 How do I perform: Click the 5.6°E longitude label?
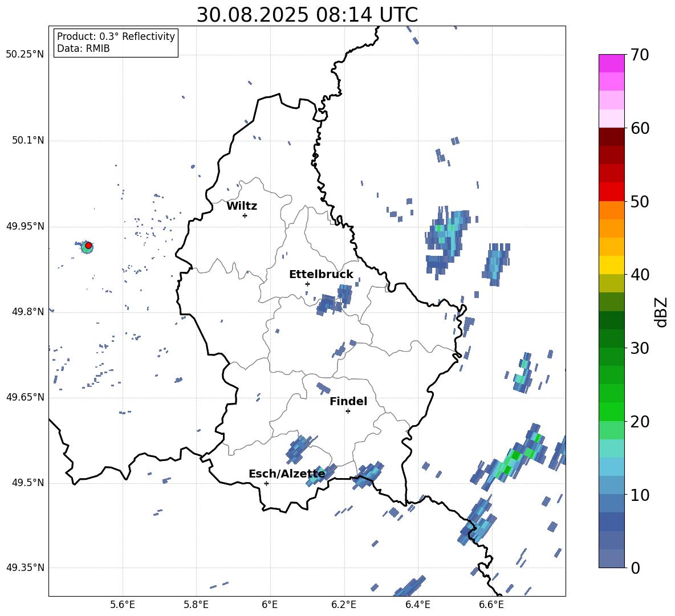click(123, 605)
